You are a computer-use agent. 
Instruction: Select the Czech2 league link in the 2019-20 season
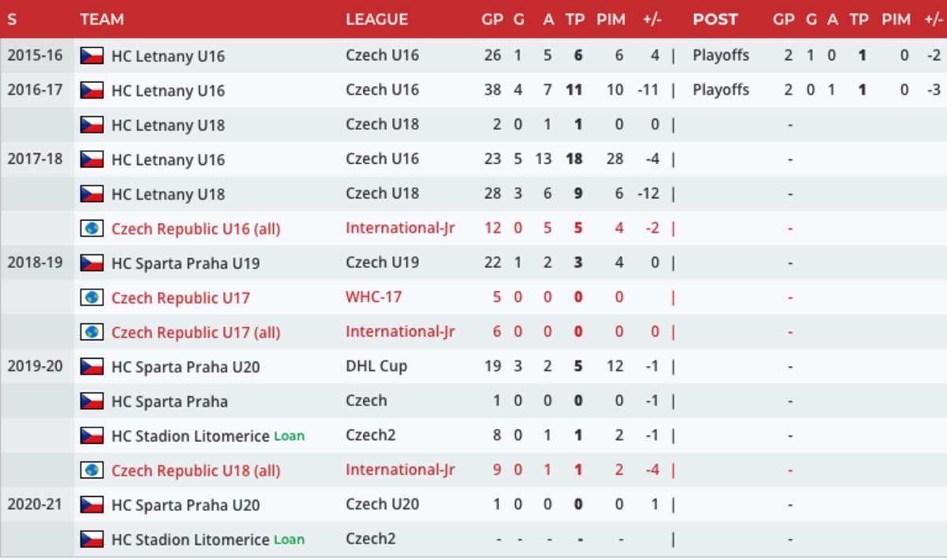pyautogui.click(x=371, y=435)
